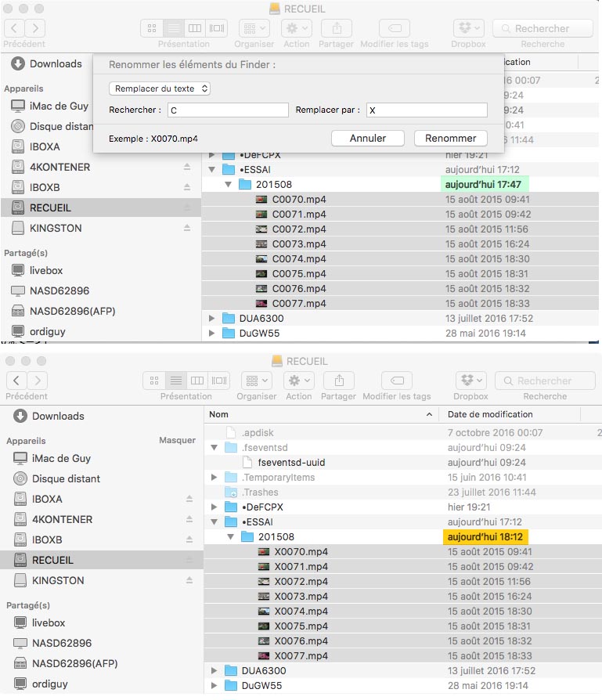Expand DuGW55 folder in bottom window
The width and height of the screenshot is (602, 700).
pyautogui.click(x=214, y=685)
